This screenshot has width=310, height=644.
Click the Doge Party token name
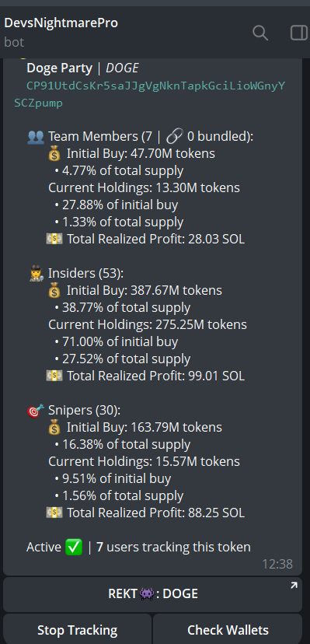point(60,68)
